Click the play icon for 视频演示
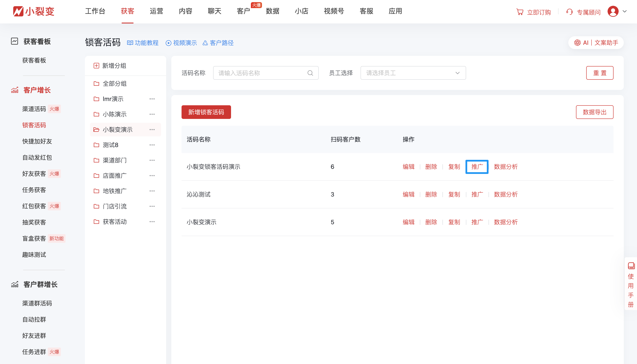This screenshot has height=364, width=637. pyautogui.click(x=168, y=43)
